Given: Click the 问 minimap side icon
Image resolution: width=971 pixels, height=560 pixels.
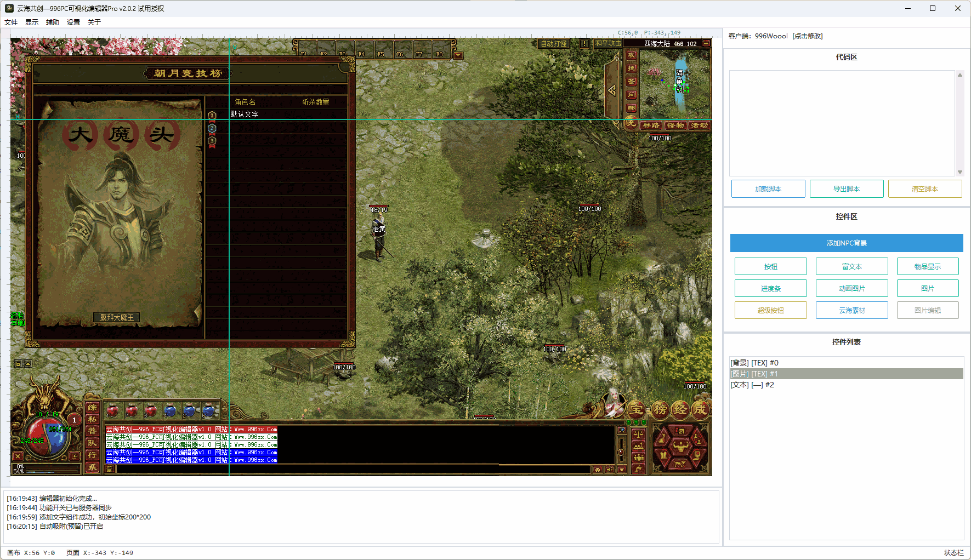Looking at the screenshot, I should (631, 95).
